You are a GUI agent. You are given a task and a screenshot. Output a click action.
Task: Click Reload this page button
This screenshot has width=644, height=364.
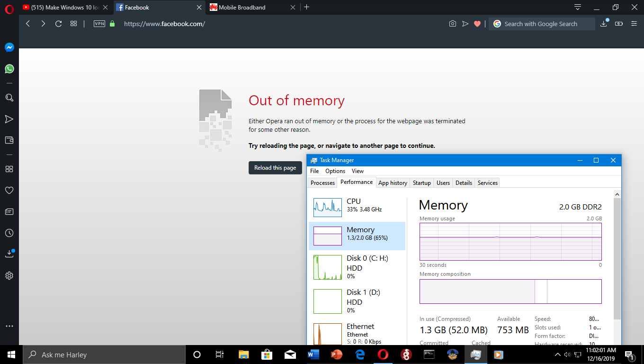(x=275, y=168)
